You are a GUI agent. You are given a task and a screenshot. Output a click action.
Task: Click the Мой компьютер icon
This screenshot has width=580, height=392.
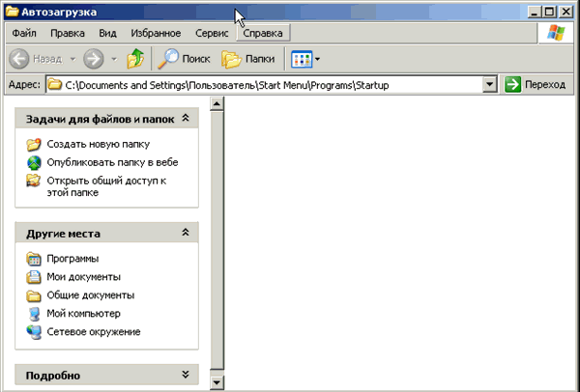point(35,314)
